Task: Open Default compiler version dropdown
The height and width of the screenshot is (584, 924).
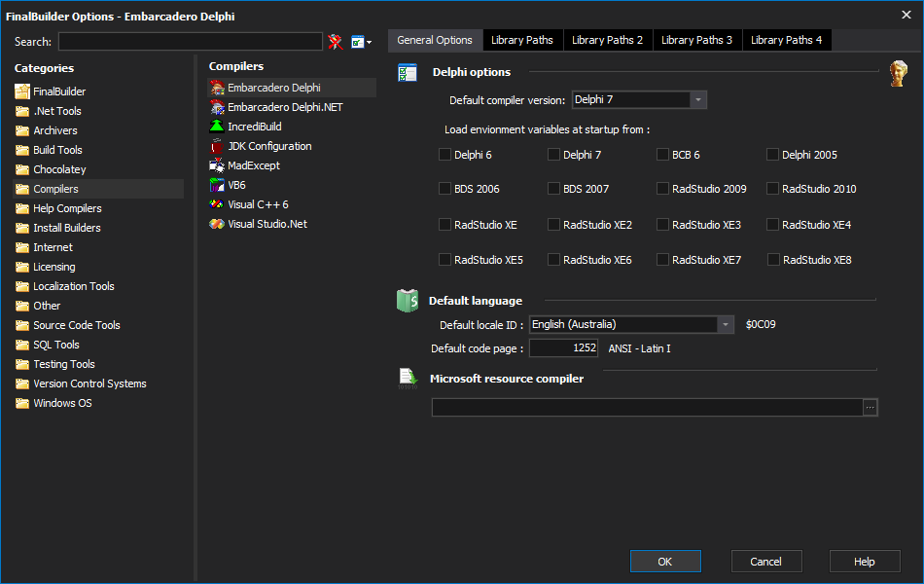Action: pos(697,99)
